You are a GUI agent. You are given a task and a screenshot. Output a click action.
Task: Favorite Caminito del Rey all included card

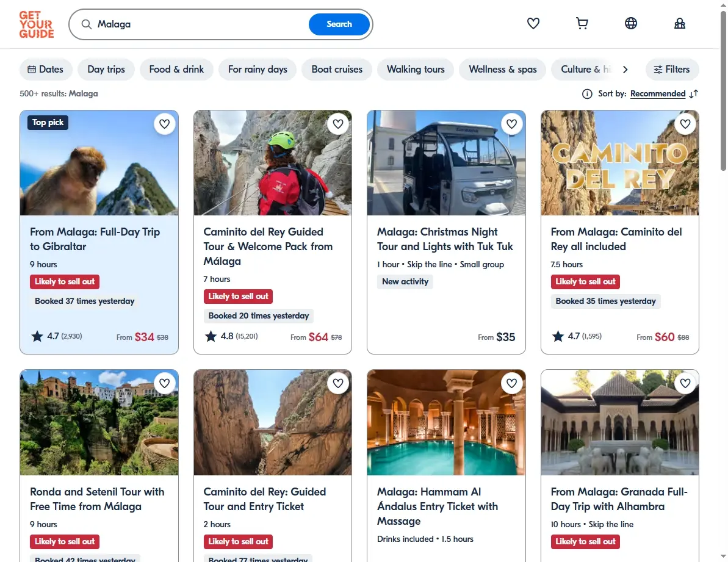click(685, 124)
